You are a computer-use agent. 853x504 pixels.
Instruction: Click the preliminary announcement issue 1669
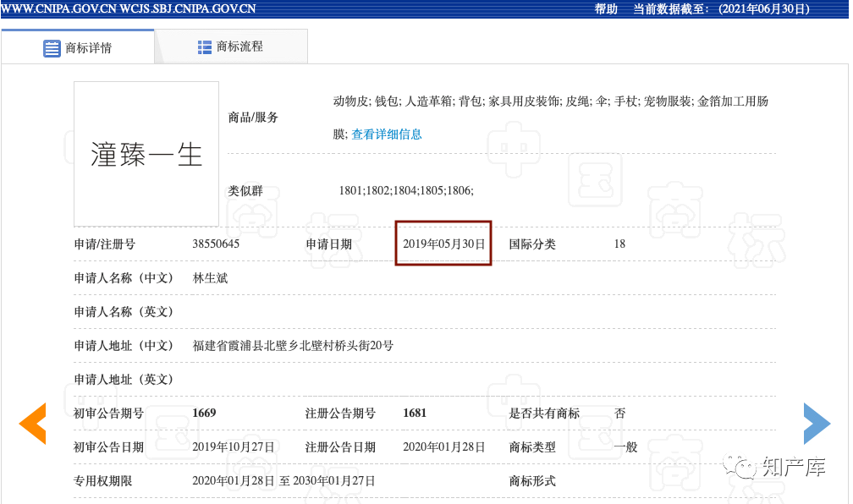(x=204, y=414)
